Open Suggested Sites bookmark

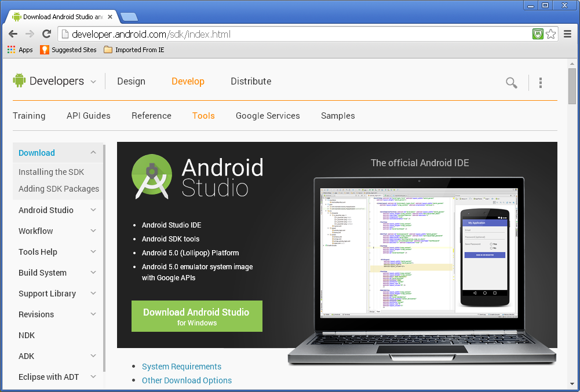pos(68,50)
